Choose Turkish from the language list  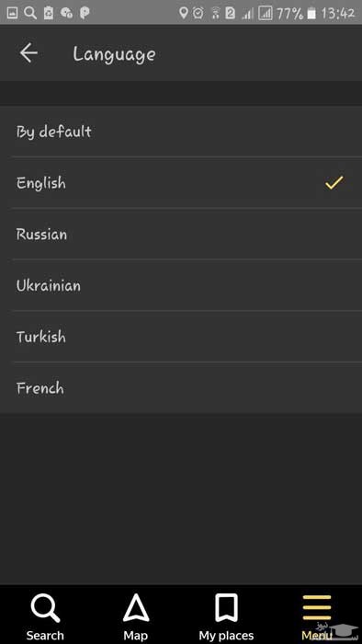click(181, 337)
